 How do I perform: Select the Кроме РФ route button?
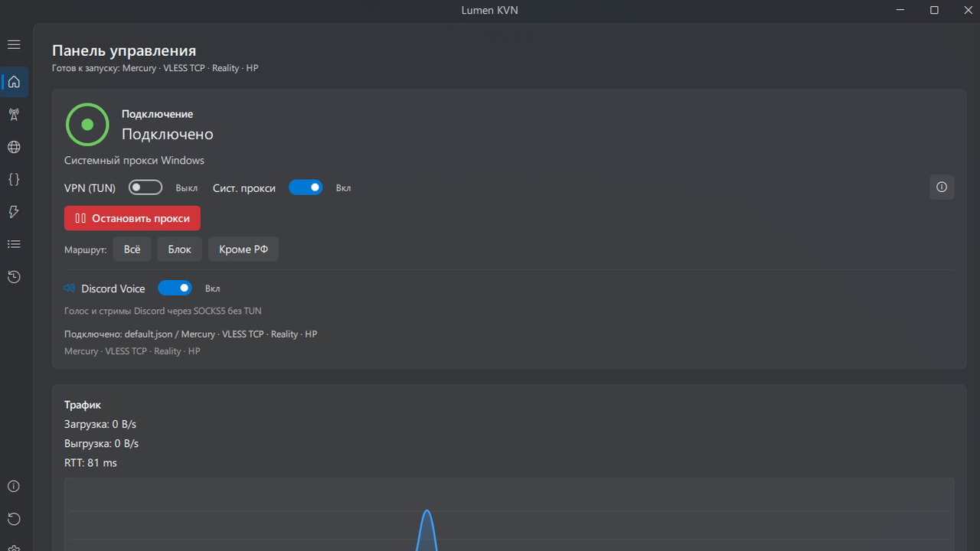pos(243,249)
